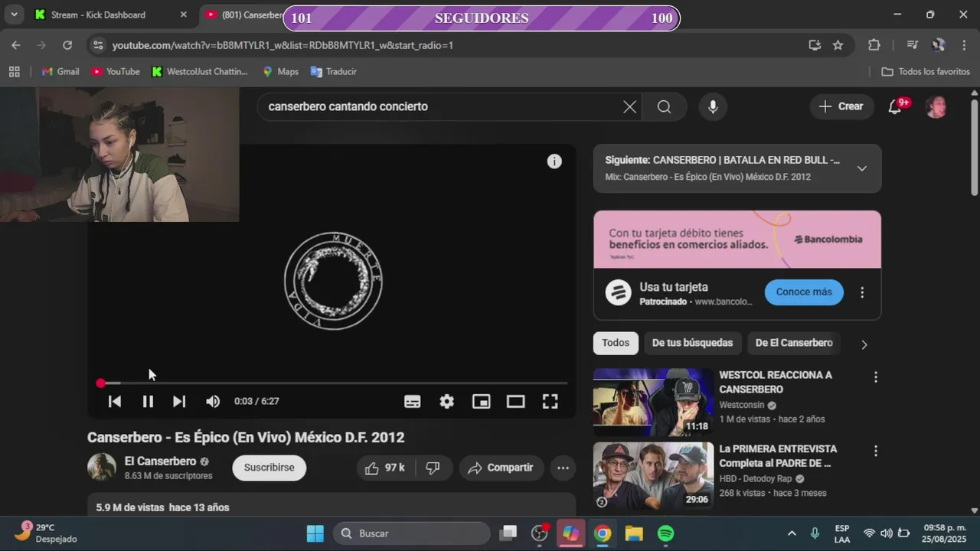The height and width of the screenshot is (551, 980).
Task: Click Conoce más on Bancolombia ad
Action: (804, 292)
